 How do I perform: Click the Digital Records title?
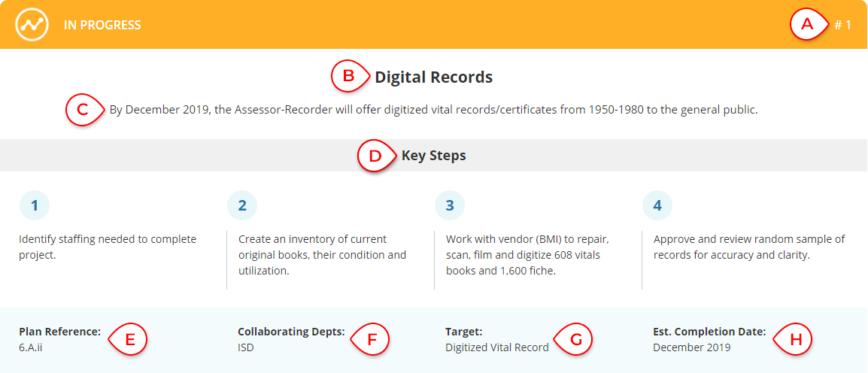point(434,77)
